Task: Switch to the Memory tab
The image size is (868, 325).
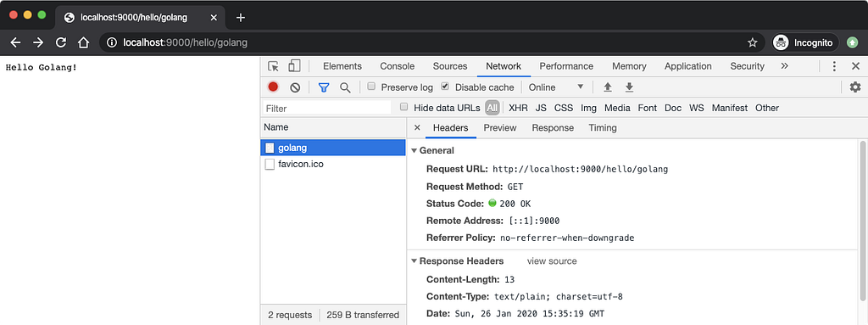Action: click(629, 66)
